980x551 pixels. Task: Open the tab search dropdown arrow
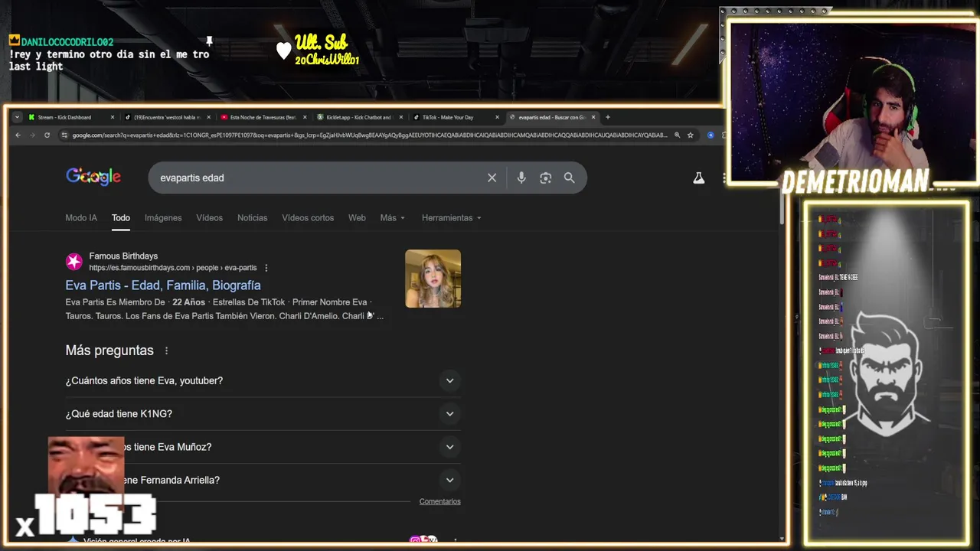click(17, 117)
